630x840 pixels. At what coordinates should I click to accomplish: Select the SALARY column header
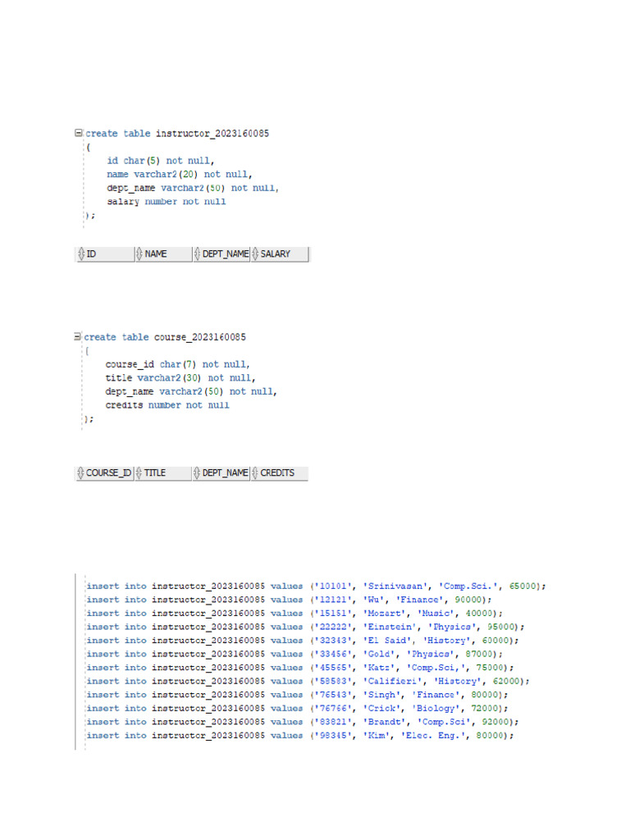[x=280, y=254]
